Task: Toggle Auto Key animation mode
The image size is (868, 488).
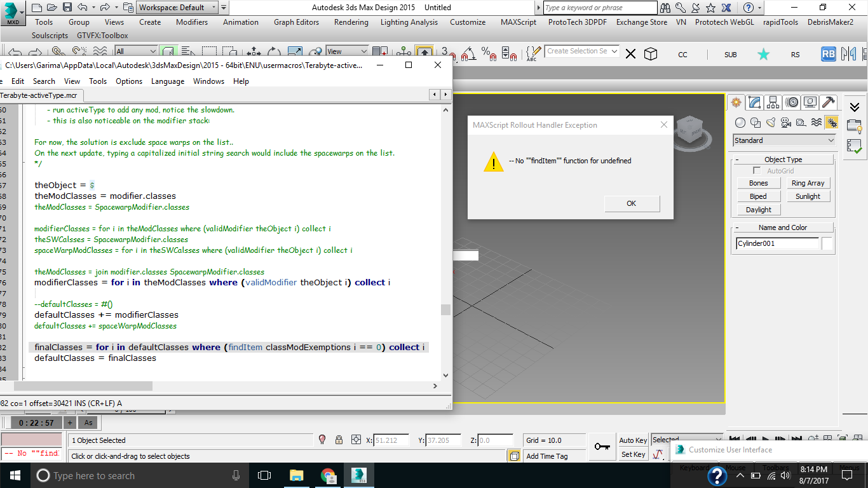Action: pos(633,440)
